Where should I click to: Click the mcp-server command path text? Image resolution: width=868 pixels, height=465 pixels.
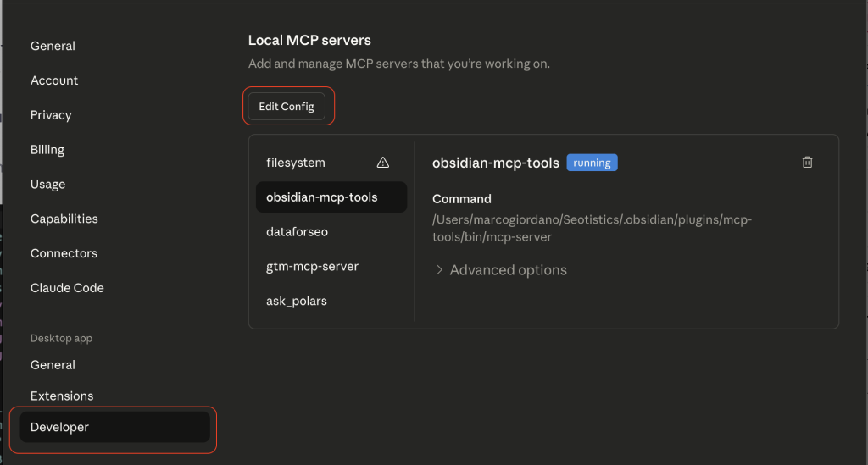592,229
